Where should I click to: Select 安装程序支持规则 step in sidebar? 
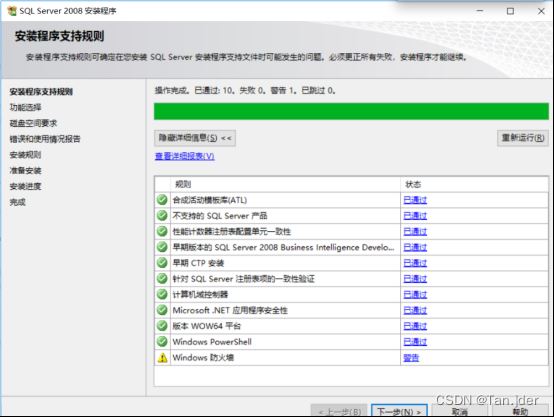(41, 92)
